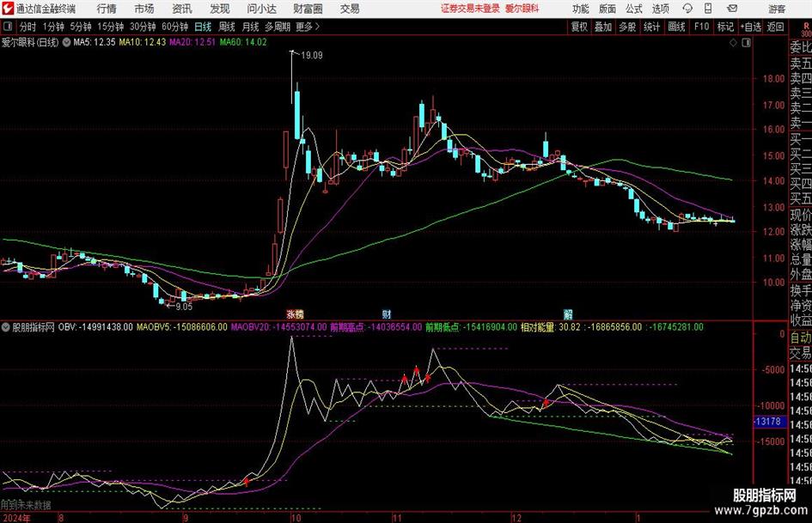Open the 交易 menu

click(350, 9)
